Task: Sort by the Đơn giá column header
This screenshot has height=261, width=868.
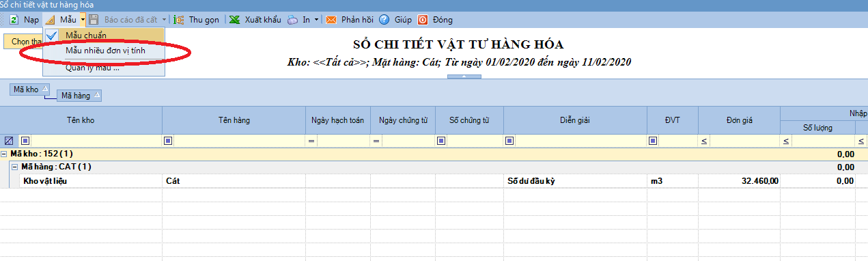Action: point(739,120)
